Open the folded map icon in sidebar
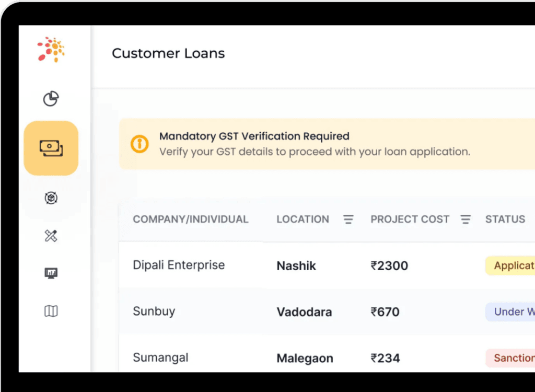The height and width of the screenshot is (392, 535). (x=51, y=312)
